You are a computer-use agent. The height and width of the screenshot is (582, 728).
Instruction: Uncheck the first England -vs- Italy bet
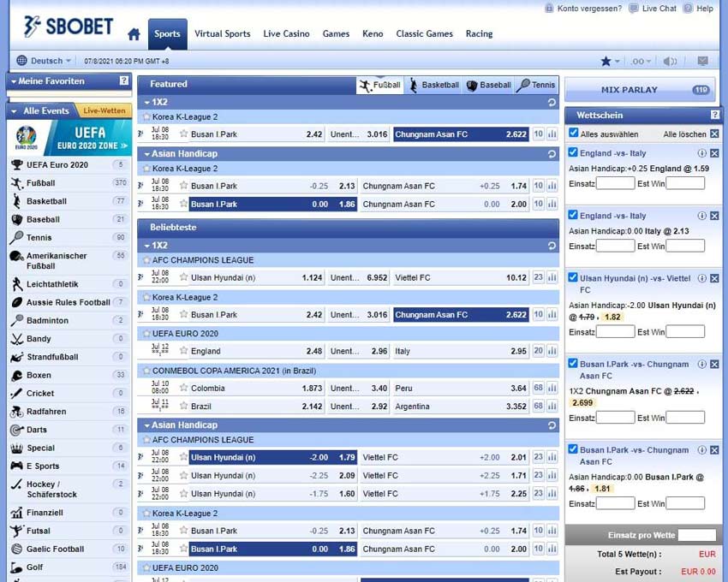point(574,152)
